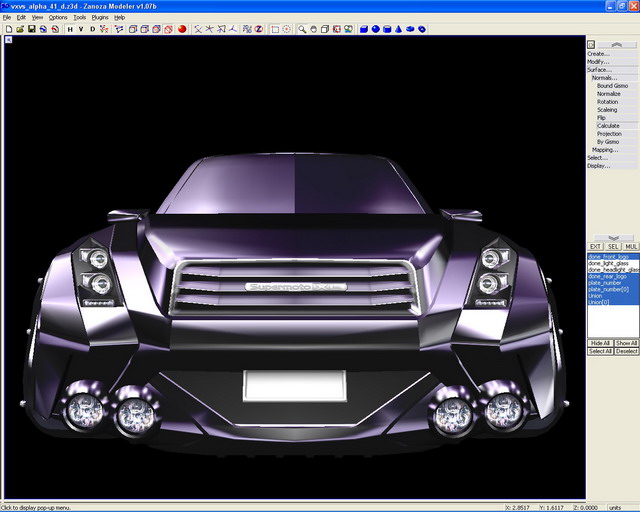
Task: Insert a blue box primitive
Action: click(x=364, y=29)
